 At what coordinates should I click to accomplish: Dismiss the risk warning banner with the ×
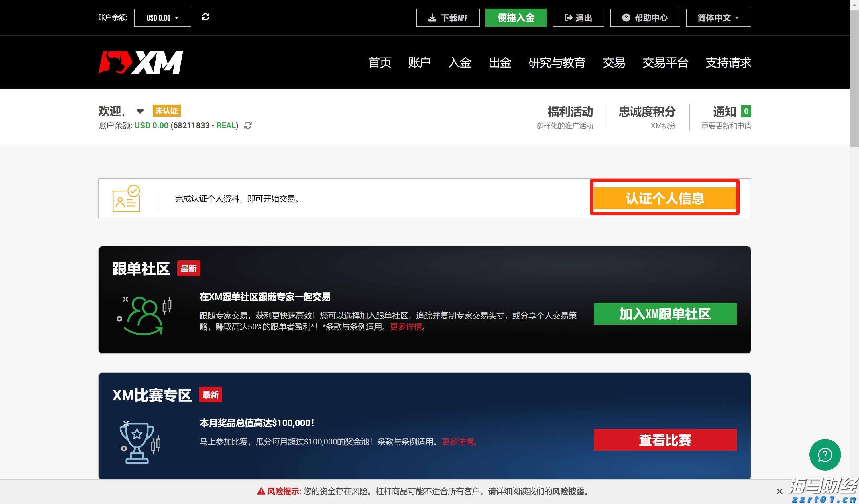[780, 491]
